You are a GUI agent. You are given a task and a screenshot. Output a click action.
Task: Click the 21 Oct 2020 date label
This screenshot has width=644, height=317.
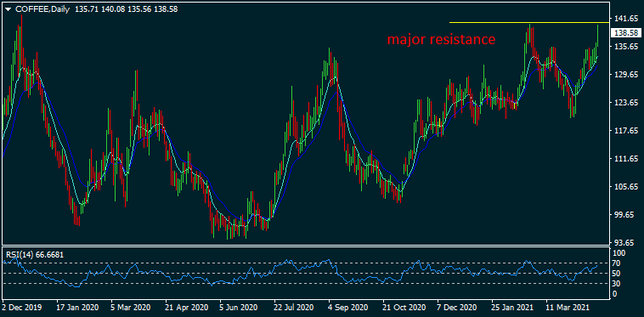(x=404, y=307)
